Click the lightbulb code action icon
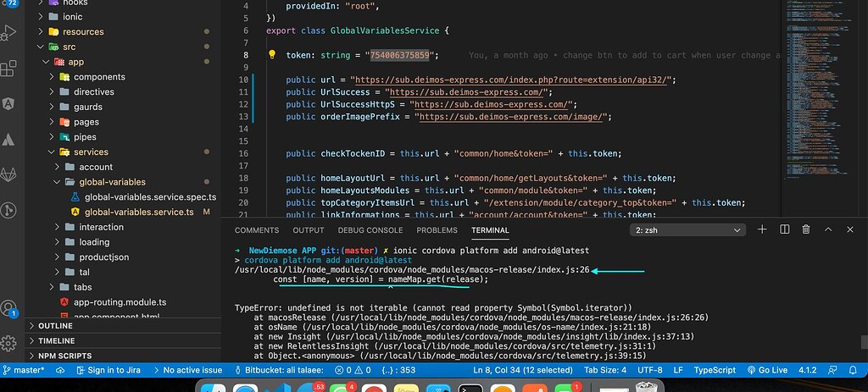868x392 pixels. coord(272,55)
